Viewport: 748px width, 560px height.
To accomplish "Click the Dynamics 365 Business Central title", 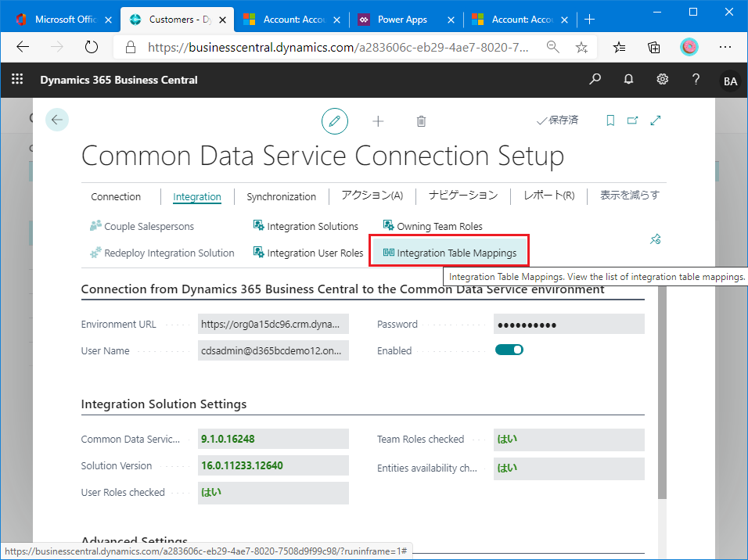I will pyautogui.click(x=119, y=80).
